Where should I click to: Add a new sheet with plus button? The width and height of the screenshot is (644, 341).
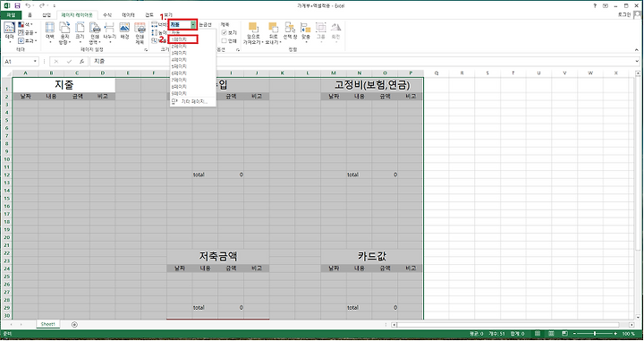74,325
